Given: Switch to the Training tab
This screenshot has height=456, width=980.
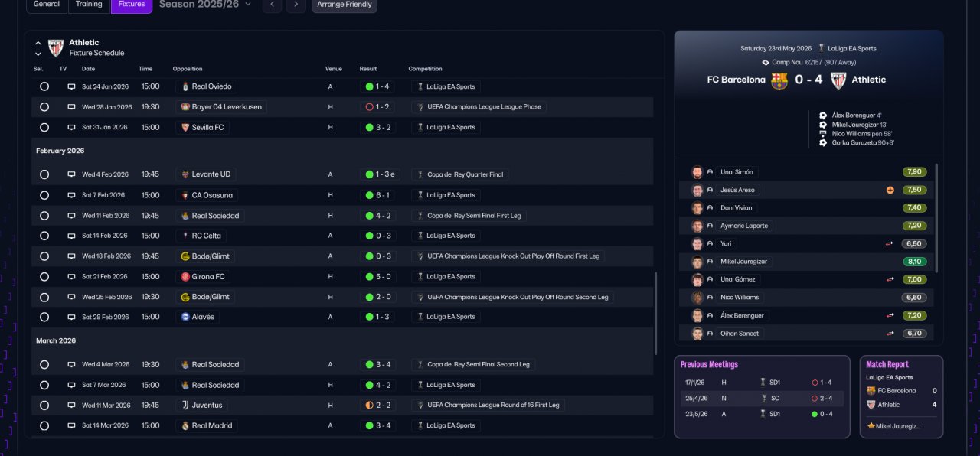Looking at the screenshot, I should (89, 5).
